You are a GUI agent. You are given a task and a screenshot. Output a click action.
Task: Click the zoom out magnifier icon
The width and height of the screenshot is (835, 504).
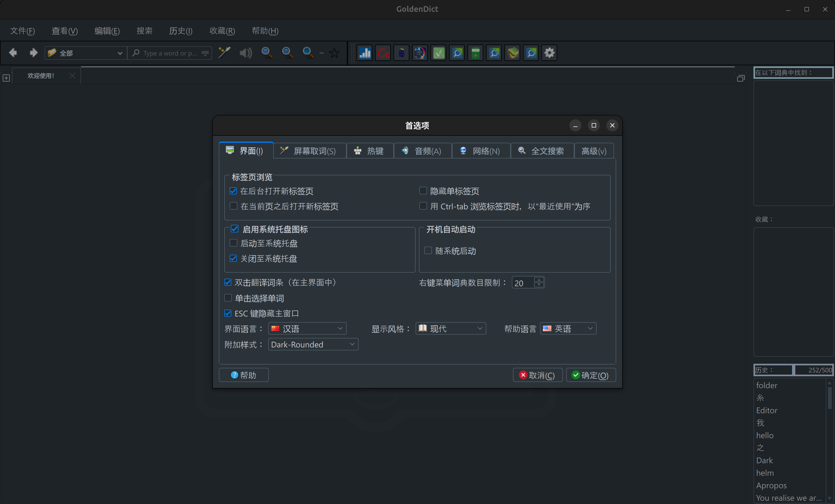click(287, 53)
